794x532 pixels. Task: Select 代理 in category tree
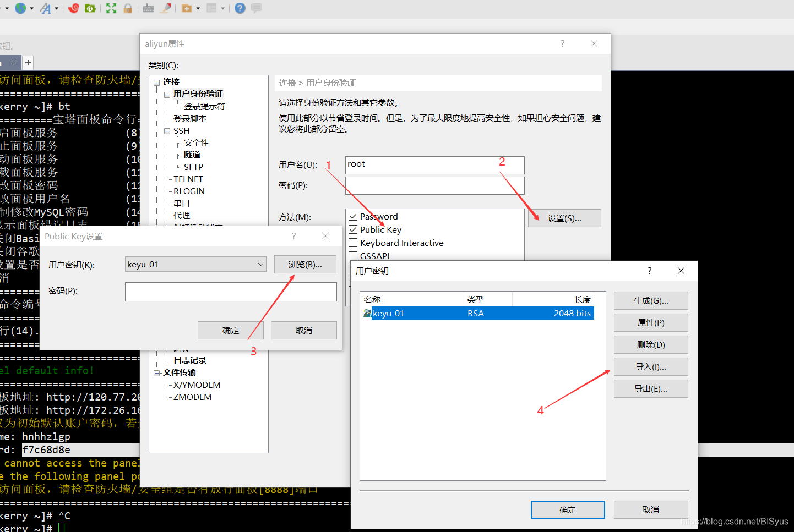182,215
